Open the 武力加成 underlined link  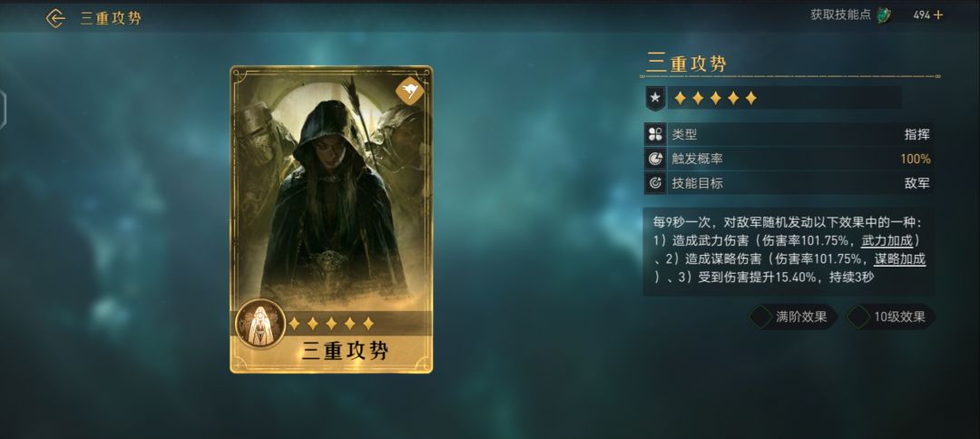pyautogui.click(x=887, y=241)
